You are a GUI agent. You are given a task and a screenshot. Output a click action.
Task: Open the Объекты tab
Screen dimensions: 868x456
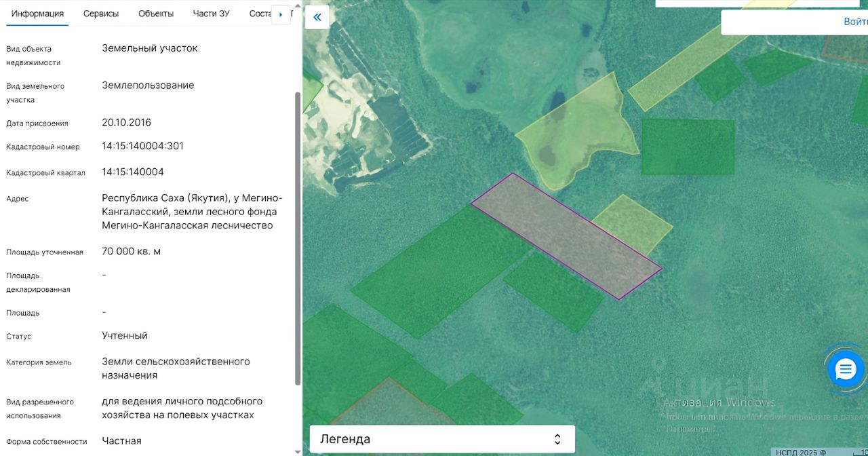pos(156,14)
